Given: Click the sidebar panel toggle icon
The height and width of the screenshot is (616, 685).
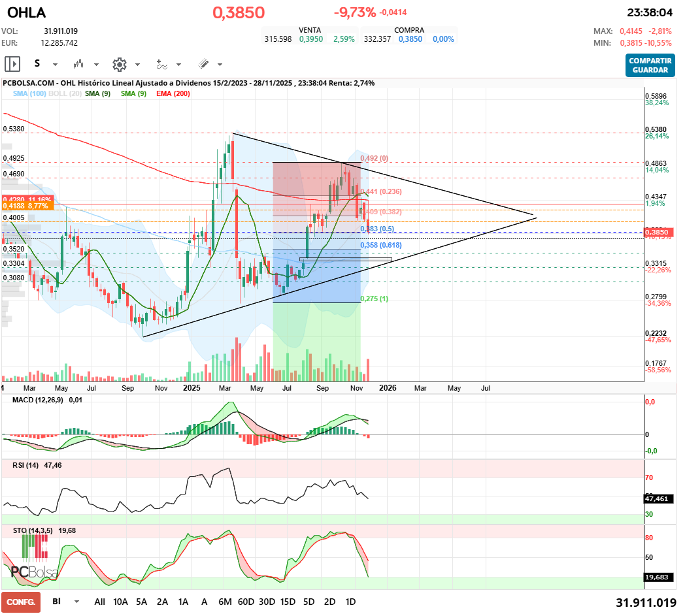Looking at the screenshot, I should pyautogui.click(x=12, y=64).
